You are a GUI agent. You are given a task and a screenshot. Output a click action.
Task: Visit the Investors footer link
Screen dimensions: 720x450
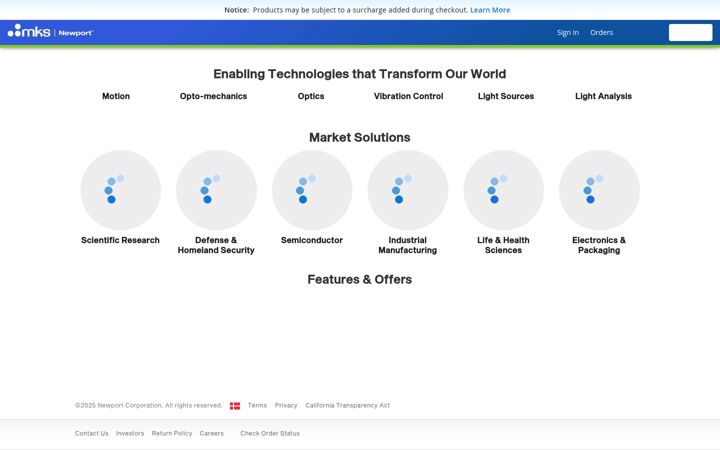[130, 433]
